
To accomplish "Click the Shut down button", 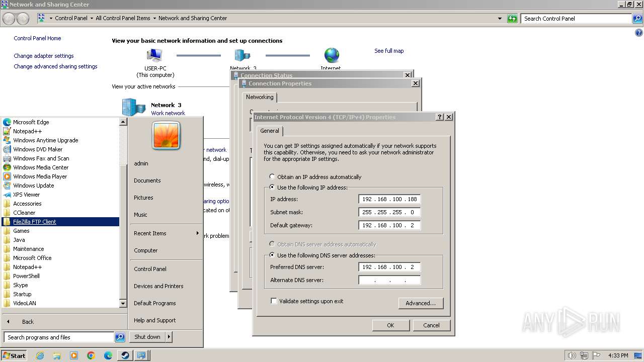I will pos(147,337).
